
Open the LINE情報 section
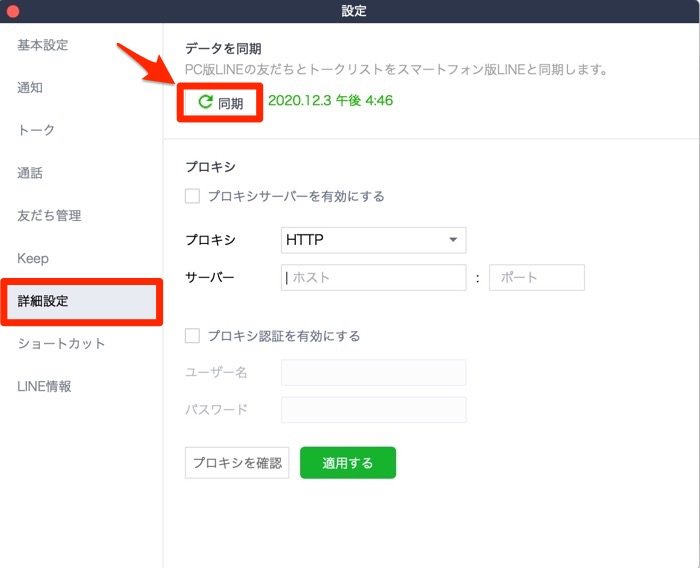(44, 386)
